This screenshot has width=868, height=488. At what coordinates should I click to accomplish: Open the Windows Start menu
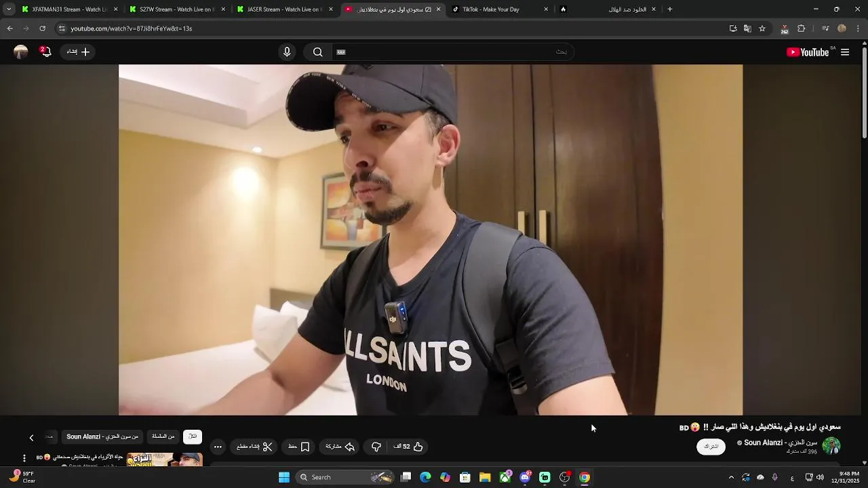(x=284, y=477)
